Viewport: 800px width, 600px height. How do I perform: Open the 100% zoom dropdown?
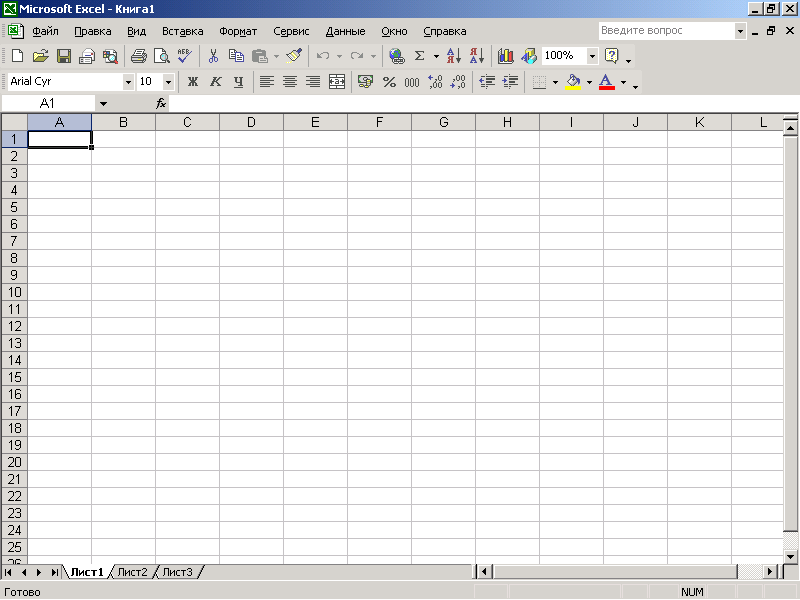coord(592,56)
